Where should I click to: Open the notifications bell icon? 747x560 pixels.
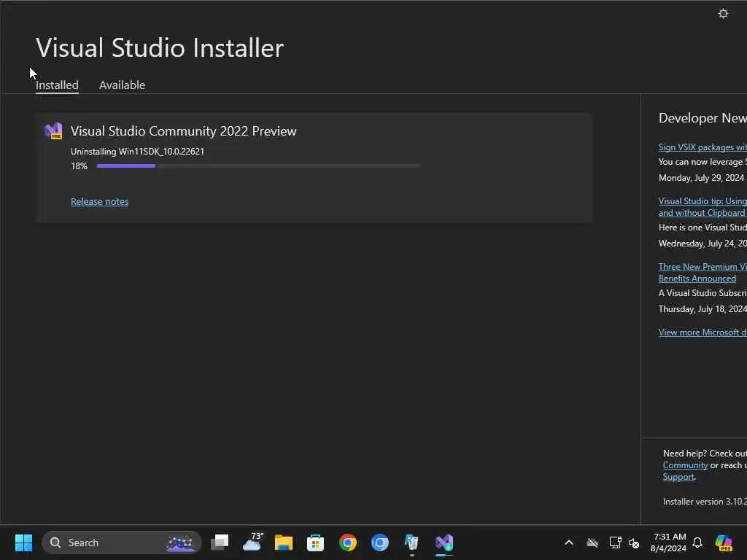click(x=697, y=542)
